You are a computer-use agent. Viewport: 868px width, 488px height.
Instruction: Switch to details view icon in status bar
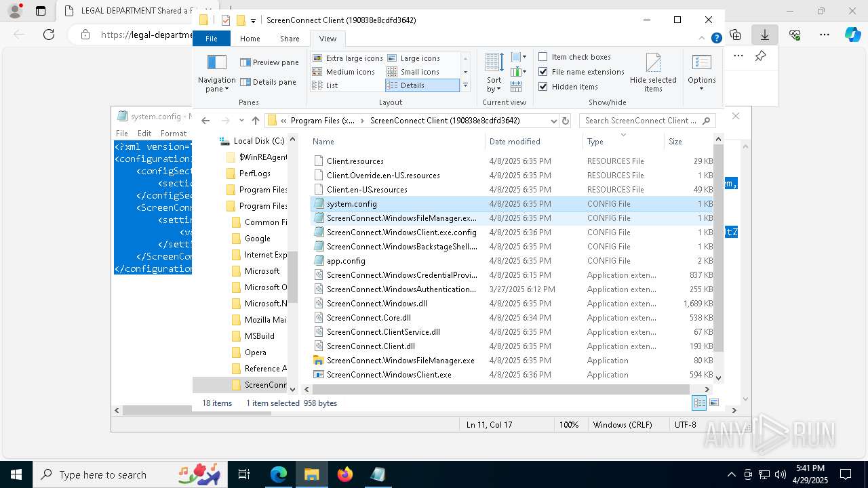[698, 403]
